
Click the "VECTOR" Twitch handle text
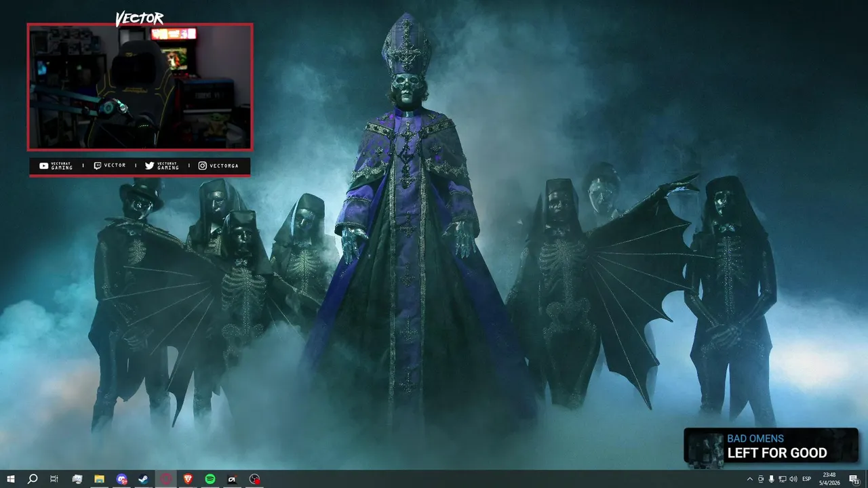(115, 165)
